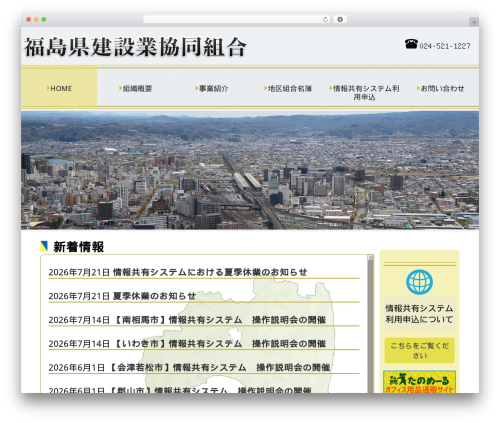The image size is (500, 423).
Task: Click the phone number 024-521-1227
Action: [445, 46]
